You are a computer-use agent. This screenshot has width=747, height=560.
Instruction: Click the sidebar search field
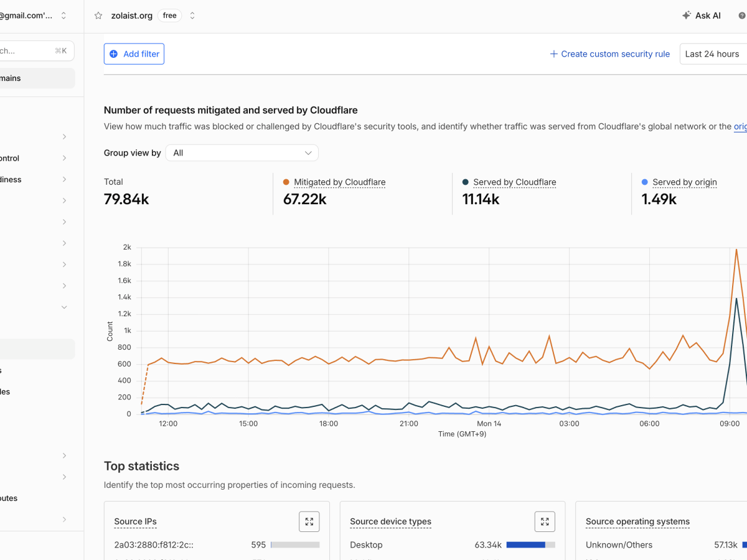(x=36, y=51)
